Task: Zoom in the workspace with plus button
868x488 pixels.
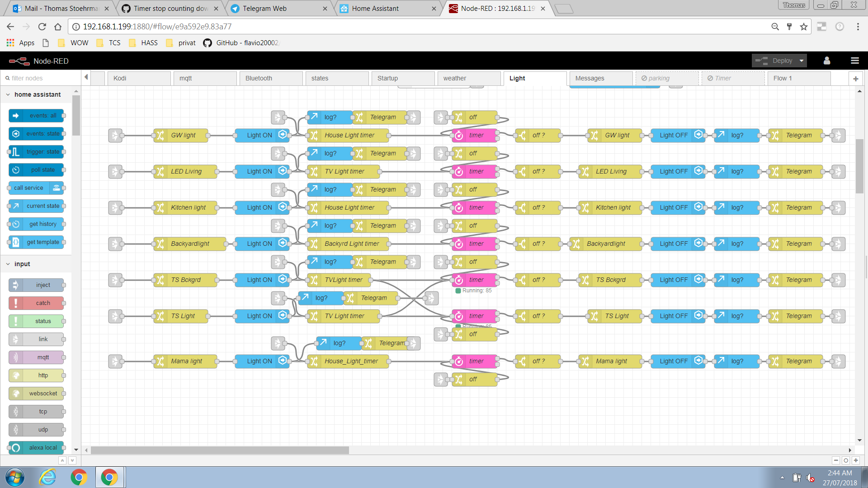Action: [856, 460]
